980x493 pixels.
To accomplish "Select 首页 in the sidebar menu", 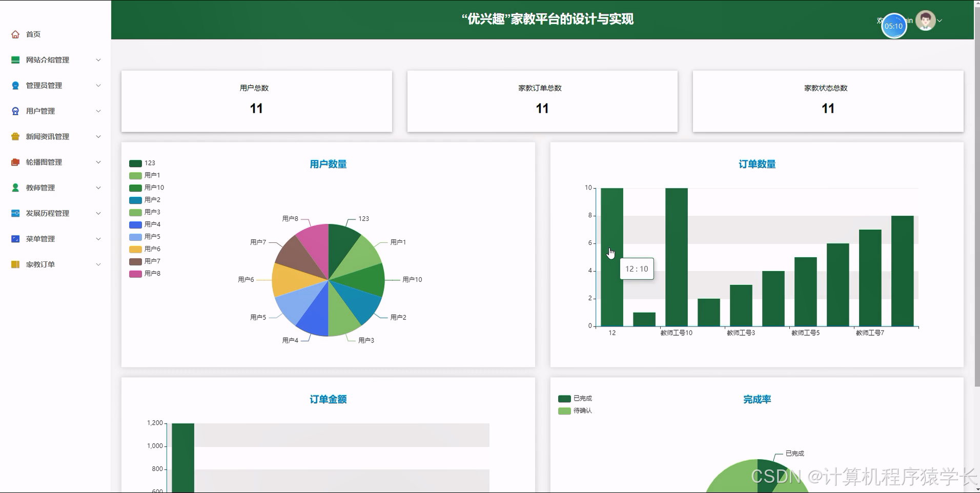I will 33,34.
